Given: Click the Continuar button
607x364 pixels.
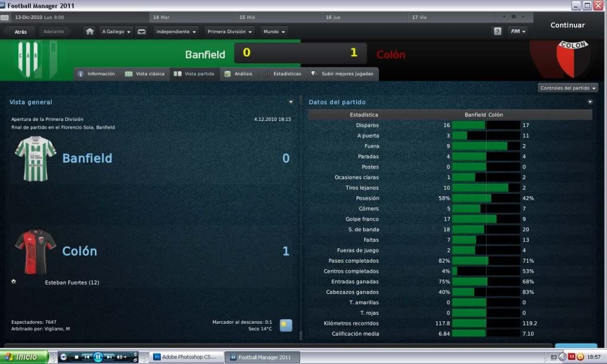Looking at the screenshot, I should [567, 25].
